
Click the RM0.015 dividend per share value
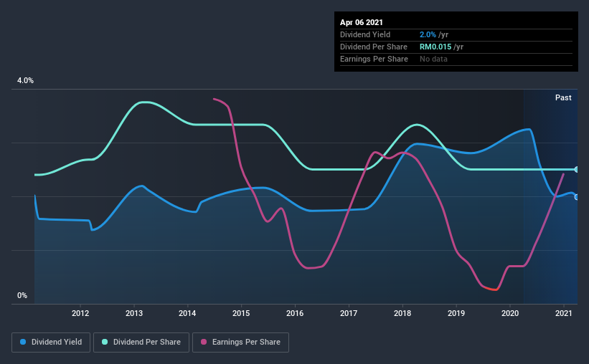(435, 47)
